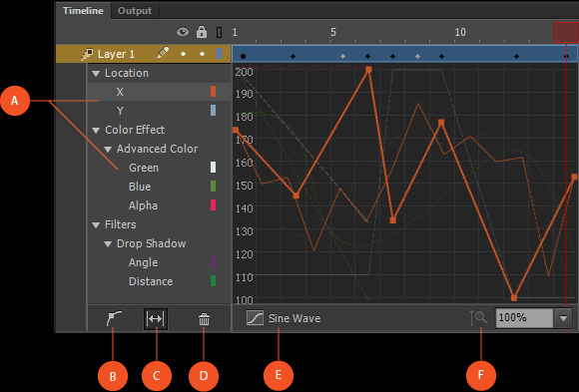
Task: Click the red playhead marker in ruler
Action: (x=566, y=33)
